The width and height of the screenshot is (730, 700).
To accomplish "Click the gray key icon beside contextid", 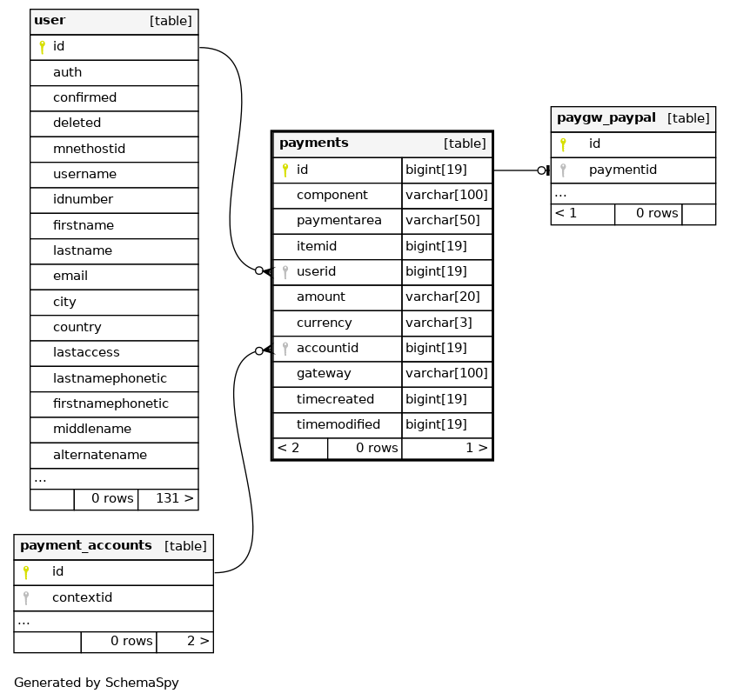I will tap(26, 597).
